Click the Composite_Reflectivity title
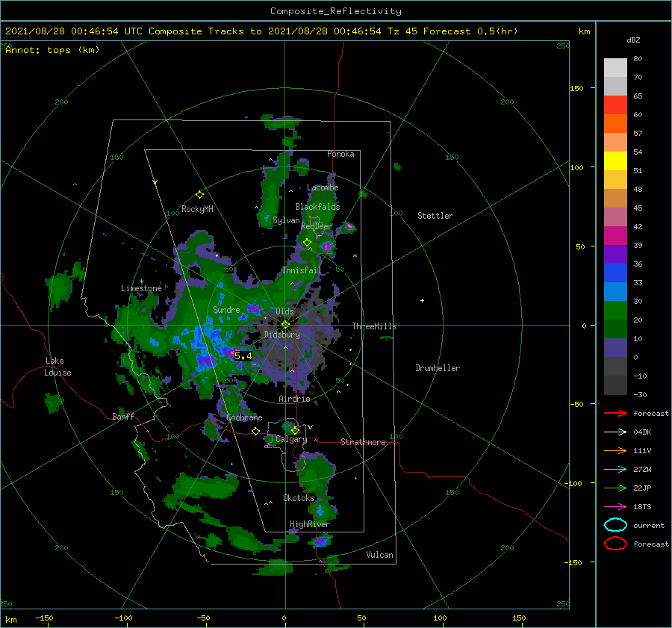The image size is (672, 628). 335,11
